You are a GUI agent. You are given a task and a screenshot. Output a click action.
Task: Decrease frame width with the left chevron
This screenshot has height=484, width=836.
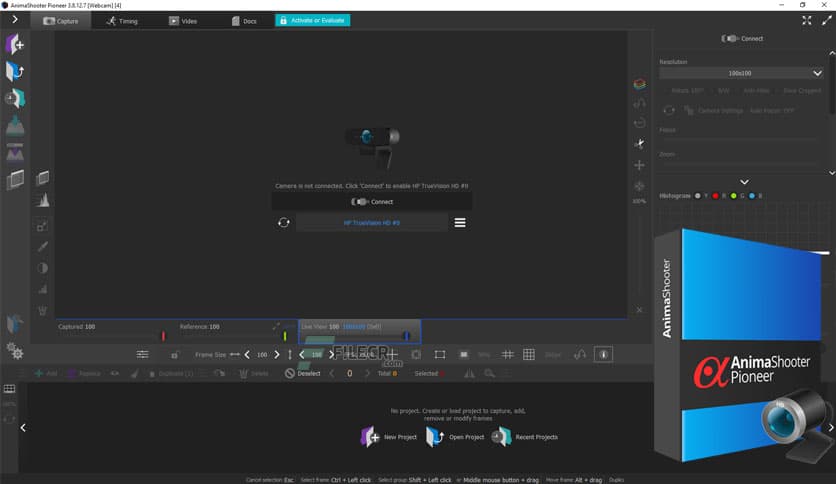click(247, 354)
